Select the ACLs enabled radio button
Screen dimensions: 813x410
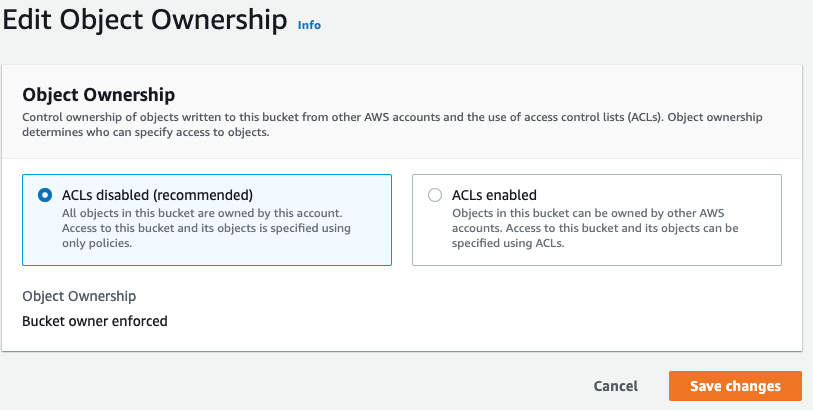[x=434, y=195]
